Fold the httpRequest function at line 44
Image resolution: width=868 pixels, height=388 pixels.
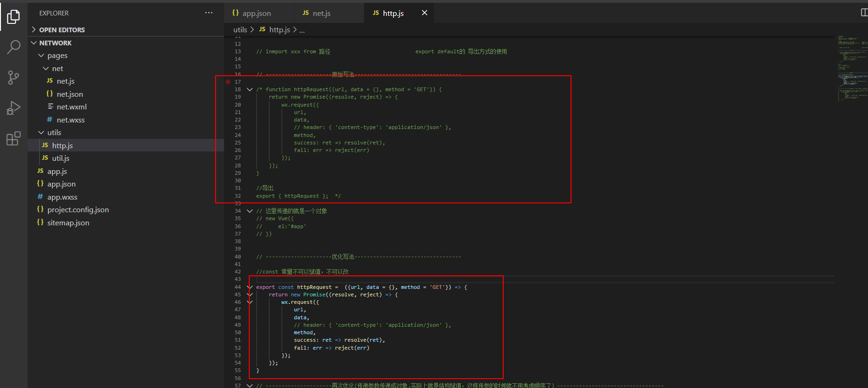[x=250, y=287]
